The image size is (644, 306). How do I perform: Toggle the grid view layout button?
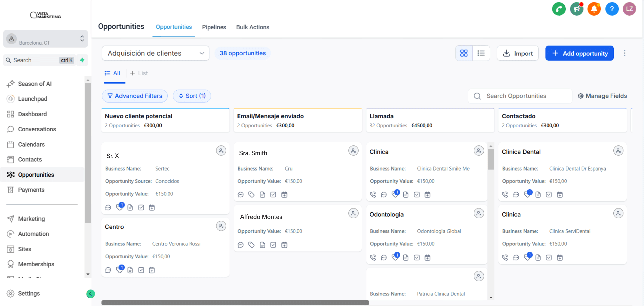[x=464, y=53]
